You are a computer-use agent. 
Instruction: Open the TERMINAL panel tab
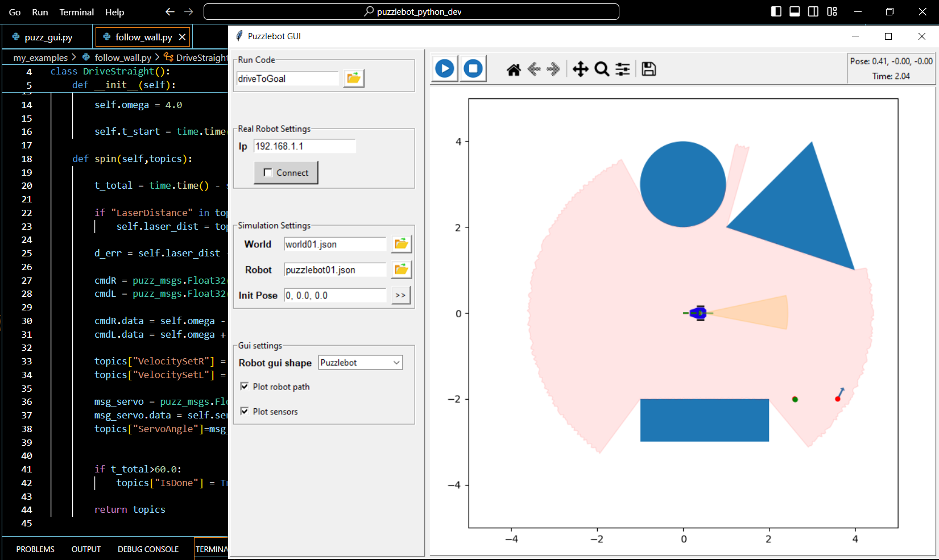[212, 549]
